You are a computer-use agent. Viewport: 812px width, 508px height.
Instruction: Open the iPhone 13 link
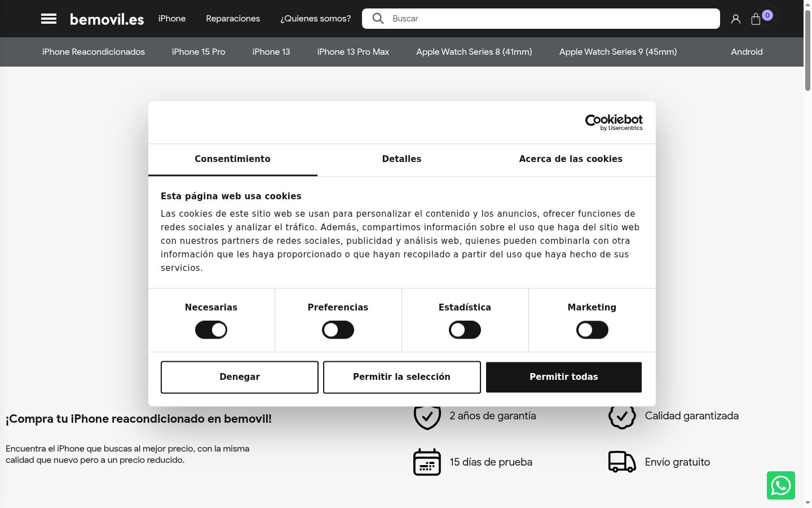271,52
